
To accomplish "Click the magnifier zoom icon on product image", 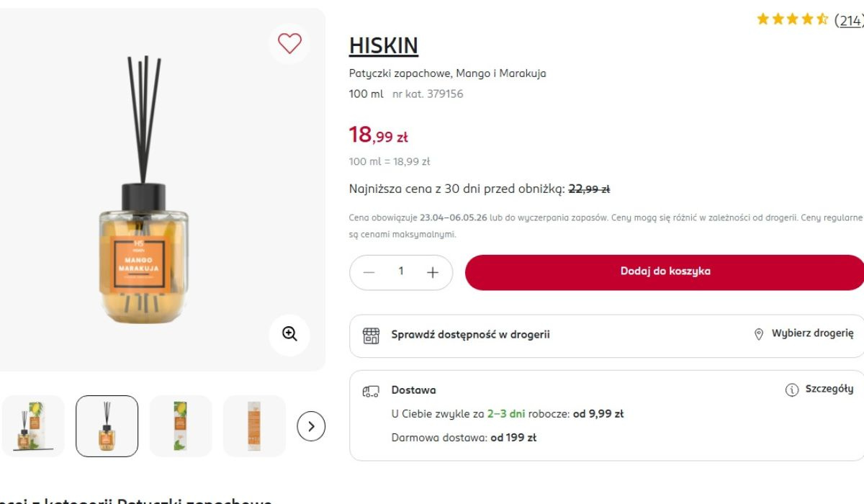I will click(x=289, y=334).
